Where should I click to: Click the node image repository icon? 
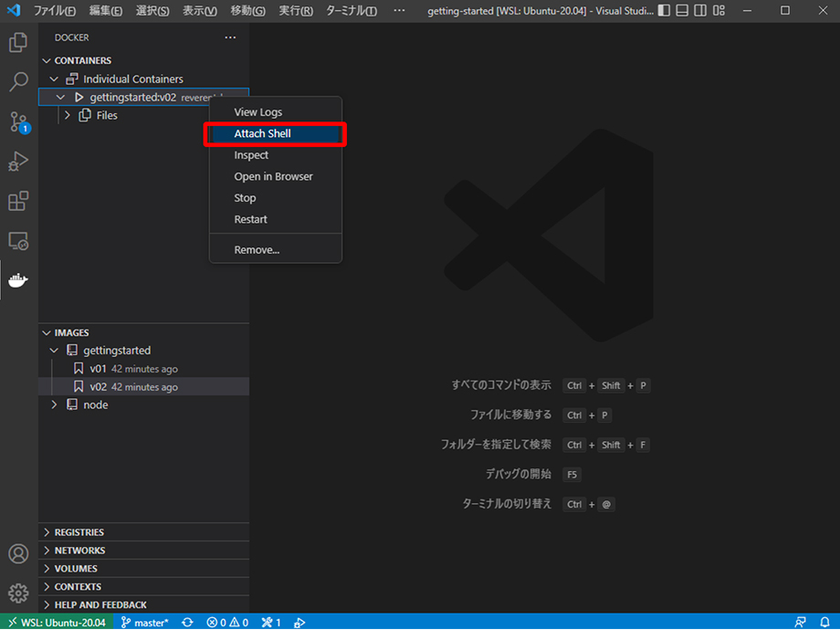click(x=72, y=405)
